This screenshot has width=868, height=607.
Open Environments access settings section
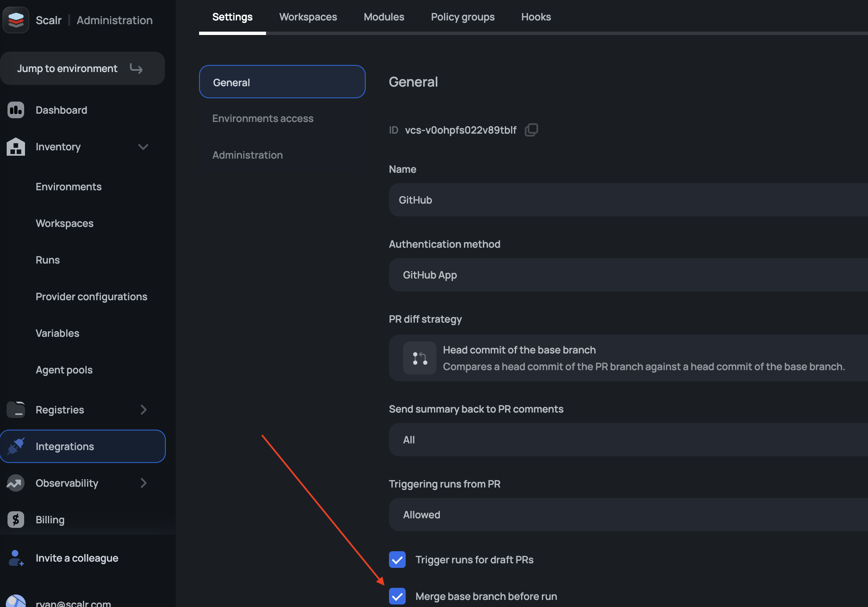tap(263, 119)
